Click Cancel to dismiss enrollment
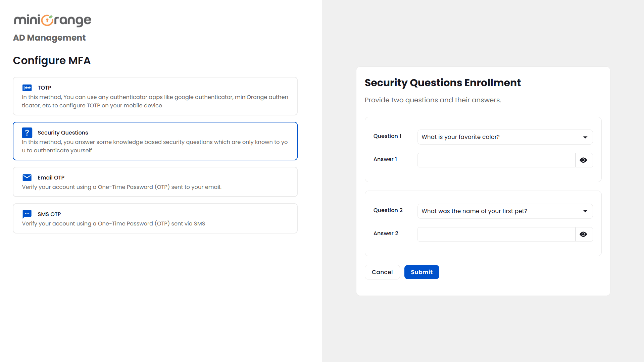The image size is (644, 362). click(382, 272)
